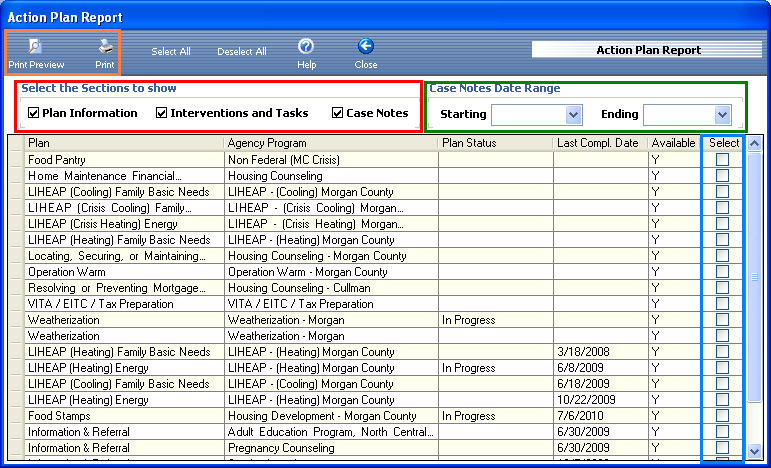Click the Agency Program column header

(x=331, y=143)
